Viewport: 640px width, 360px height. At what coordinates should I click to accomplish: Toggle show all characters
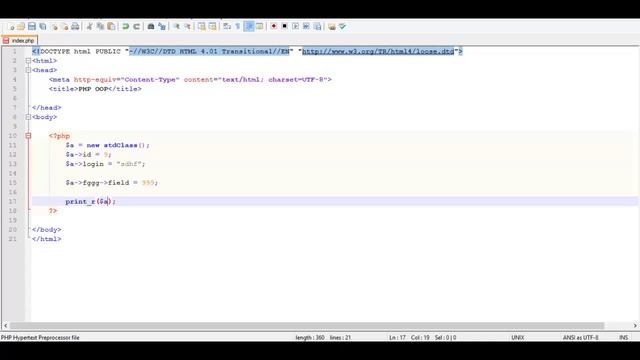click(238, 27)
